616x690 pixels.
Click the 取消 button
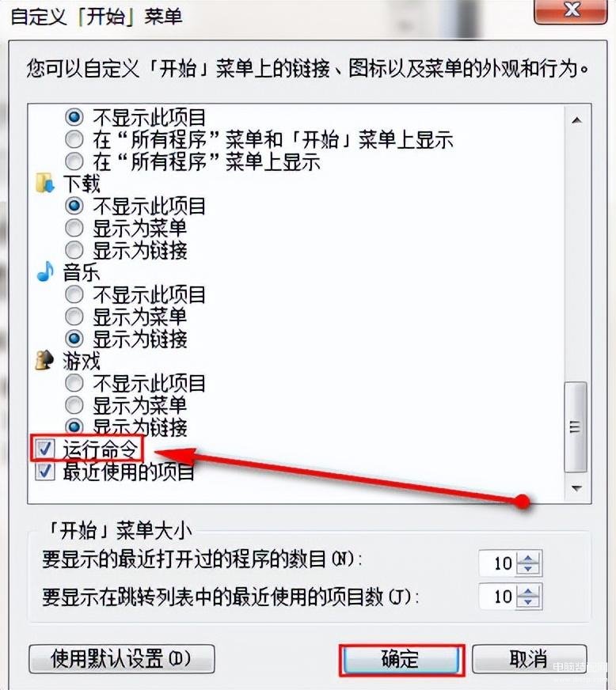point(529,659)
